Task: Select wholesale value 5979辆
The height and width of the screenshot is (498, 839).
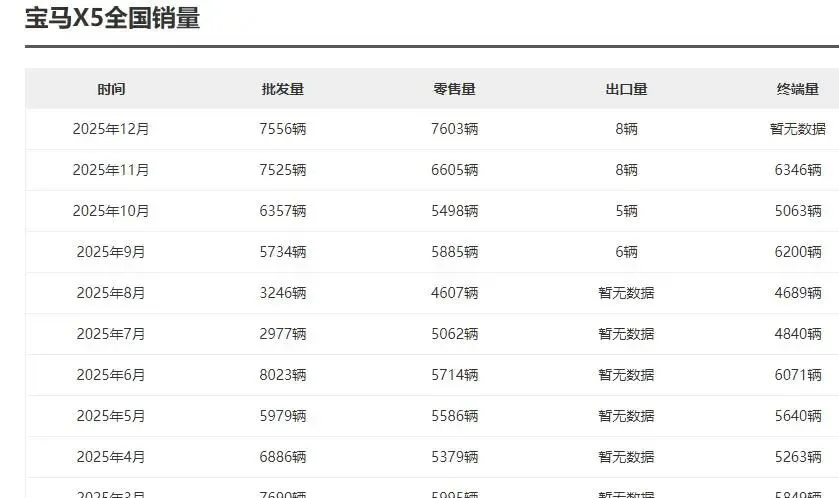Action: 283,416
